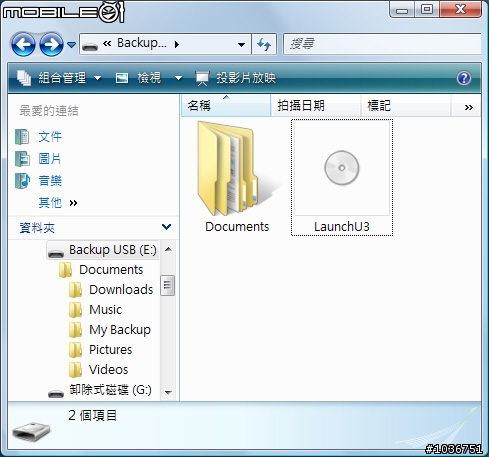Go forward with the blue Forward arrow
The height and width of the screenshot is (457, 489).
[51, 44]
